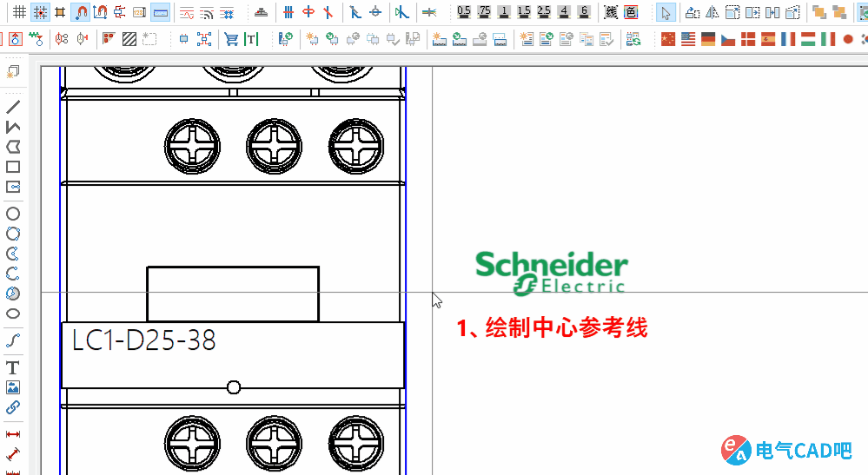Image resolution: width=868 pixels, height=475 pixels.
Task: Switch language to Japanese flag
Action: pyautogui.click(x=847, y=39)
